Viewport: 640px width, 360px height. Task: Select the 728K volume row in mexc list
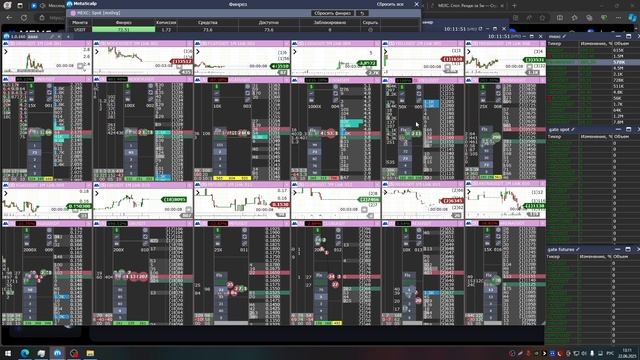coord(592,80)
